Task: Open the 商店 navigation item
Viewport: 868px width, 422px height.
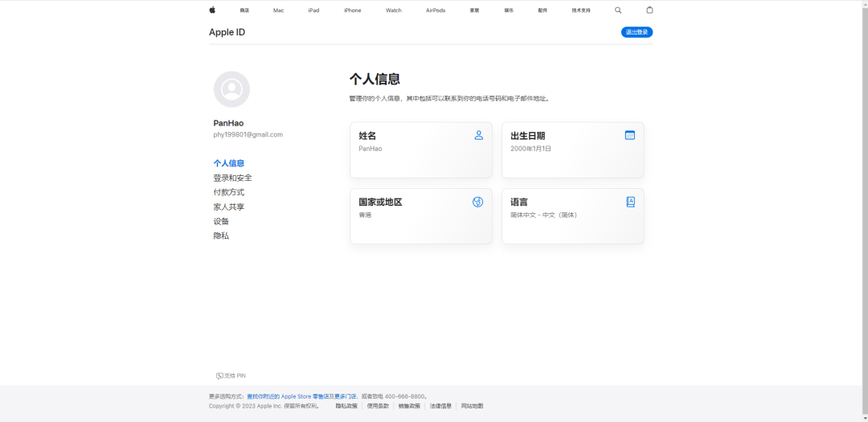Action: click(x=244, y=10)
